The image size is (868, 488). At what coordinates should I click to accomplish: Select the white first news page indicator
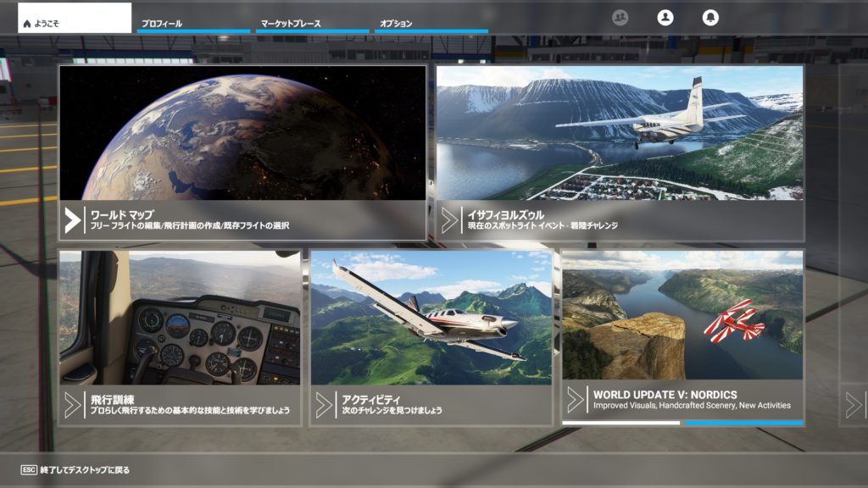click(621, 423)
